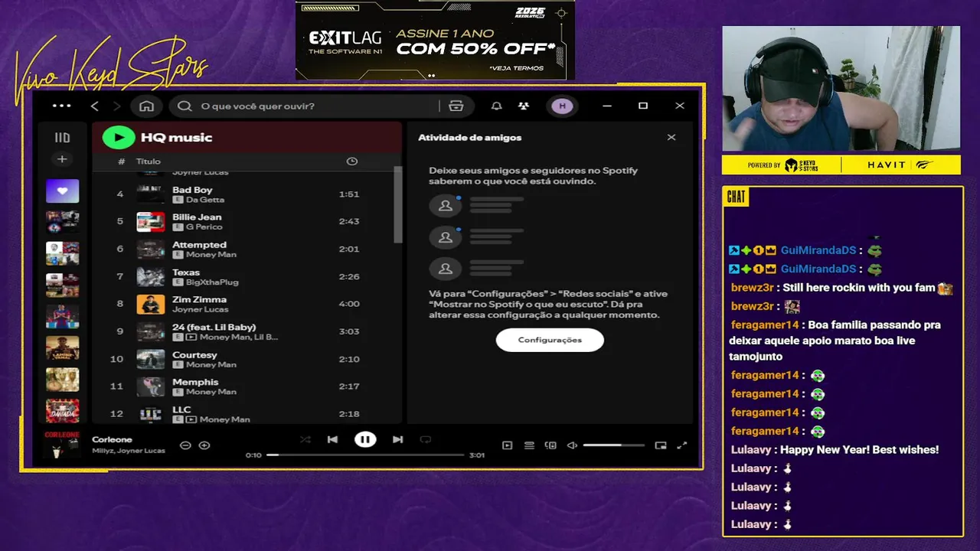
Task: Click the magnifier search icon
Action: [x=185, y=106]
